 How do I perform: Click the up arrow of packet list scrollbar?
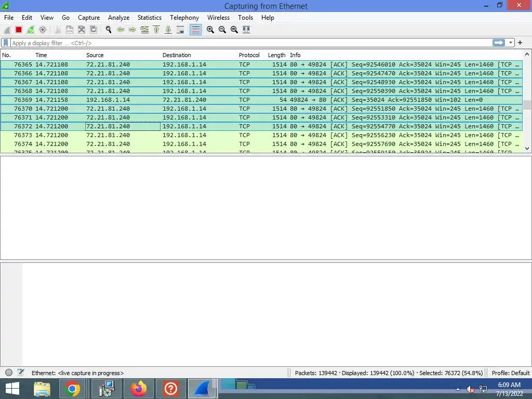click(x=527, y=54)
